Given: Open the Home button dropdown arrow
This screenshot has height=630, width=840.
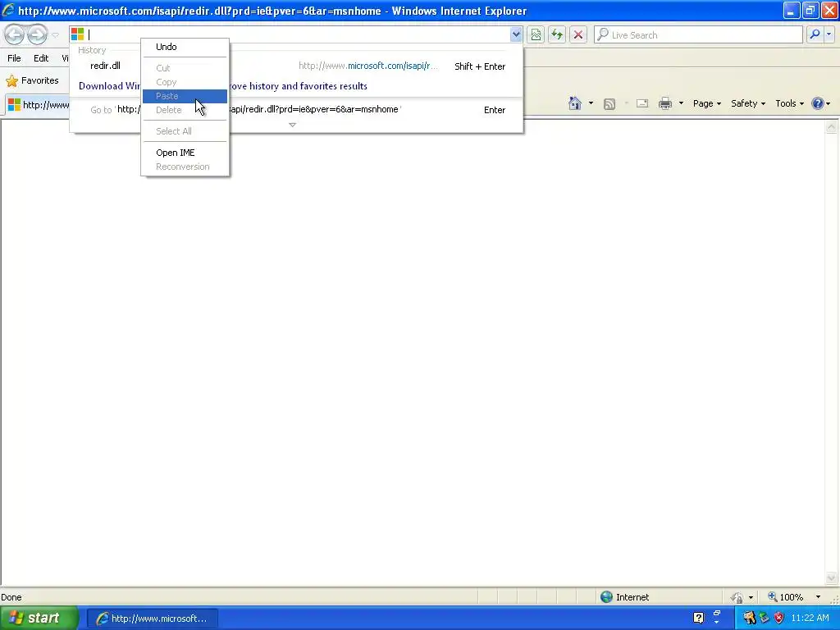Looking at the screenshot, I should coord(591,103).
